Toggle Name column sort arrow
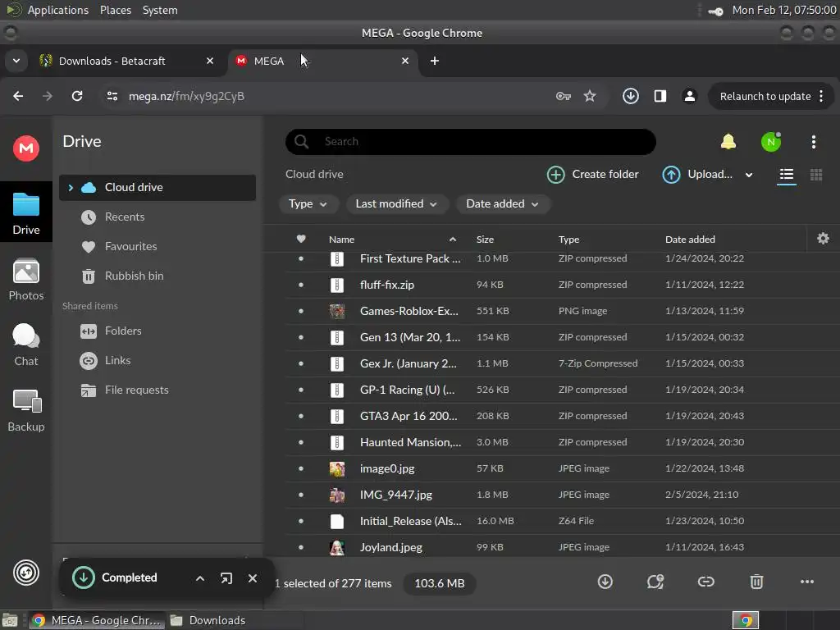Image resolution: width=840 pixels, height=630 pixels. coord(453,240)
